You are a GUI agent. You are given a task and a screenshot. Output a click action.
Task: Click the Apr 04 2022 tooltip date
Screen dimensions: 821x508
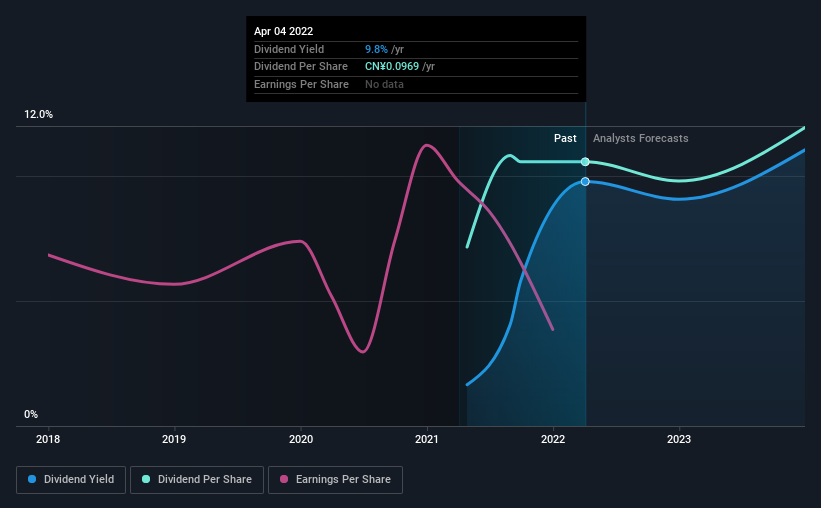(283, 31)
